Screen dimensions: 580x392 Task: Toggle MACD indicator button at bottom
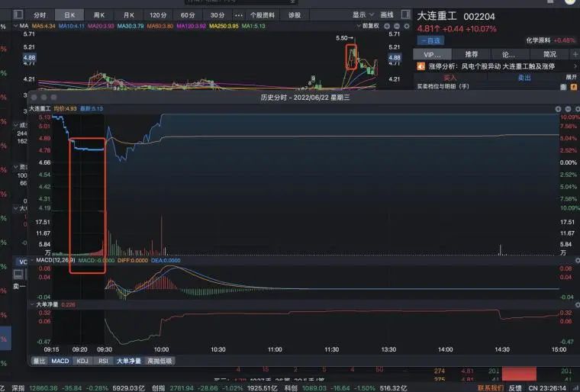[x=60, y=361]
